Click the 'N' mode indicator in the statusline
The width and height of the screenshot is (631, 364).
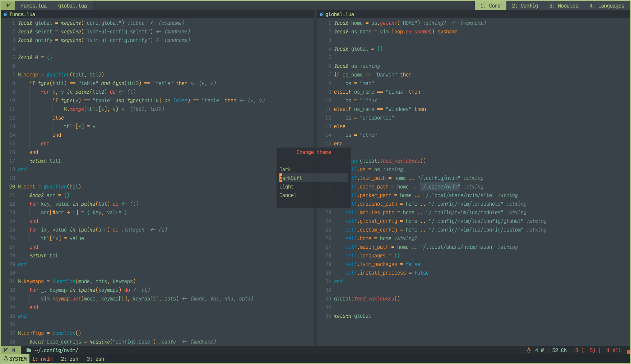(14, 350)
